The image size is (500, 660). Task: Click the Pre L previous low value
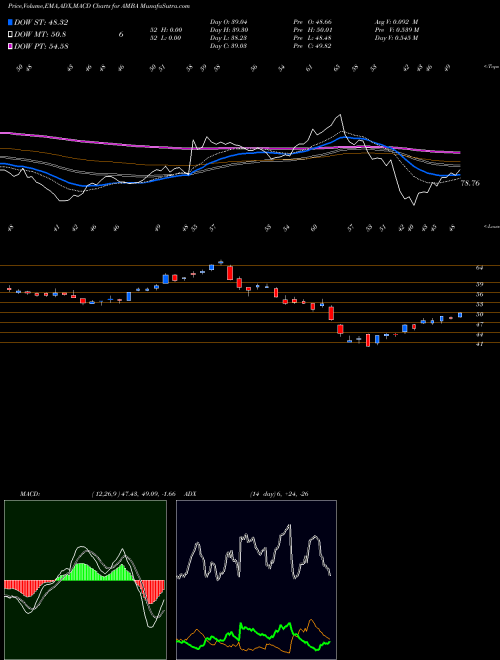(312, 37)
